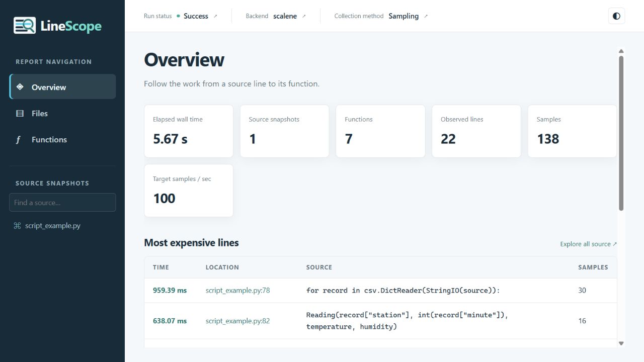Select the Observed lines card
The width and height of the screenshot is (644, 362).
[476, 131]
